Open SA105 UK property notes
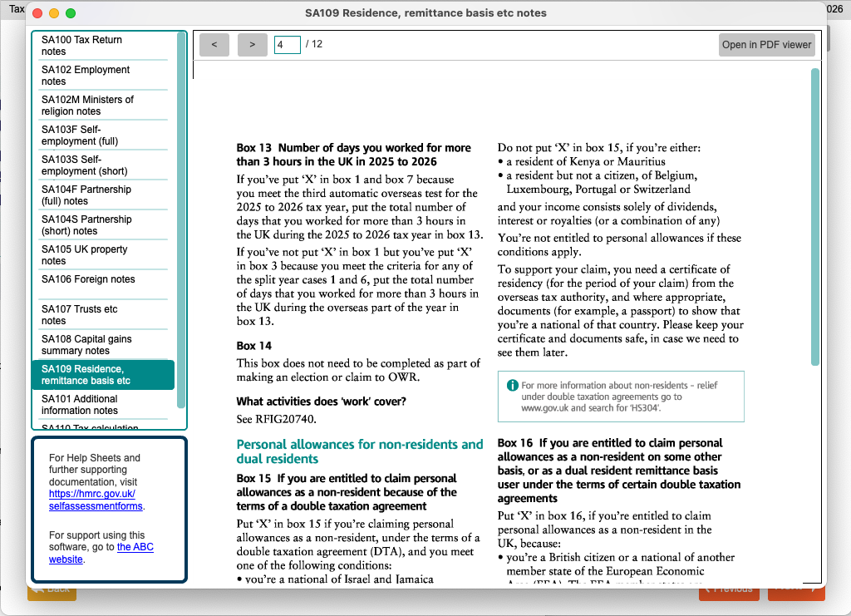 [103, 255]
